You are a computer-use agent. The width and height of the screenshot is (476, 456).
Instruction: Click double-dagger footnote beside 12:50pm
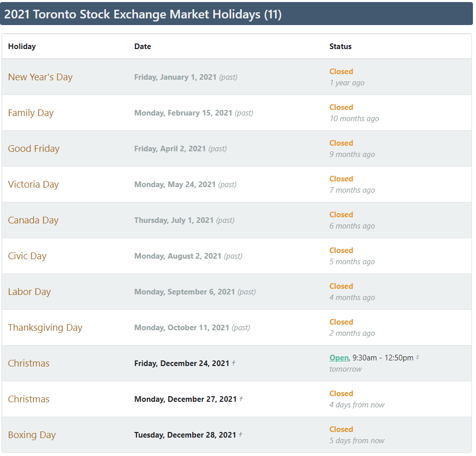418,357
